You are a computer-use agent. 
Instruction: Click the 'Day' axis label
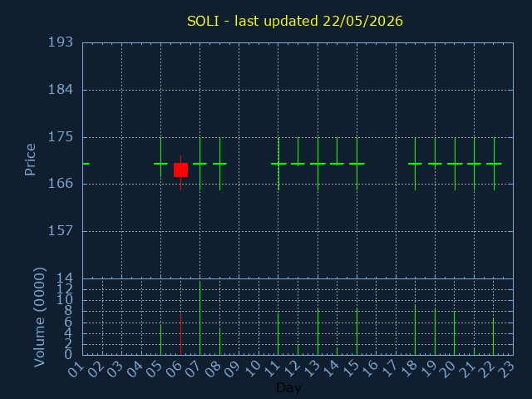288,387
